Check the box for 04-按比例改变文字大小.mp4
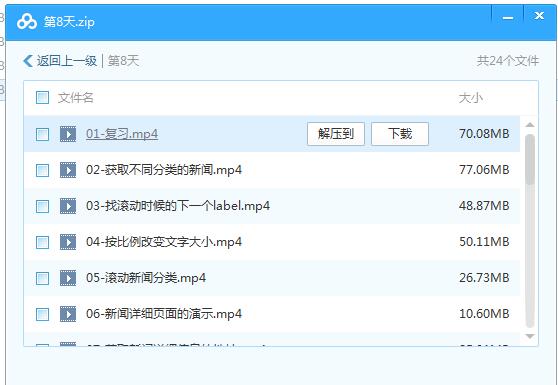The image size is (558, 385). tap(42, 242)
